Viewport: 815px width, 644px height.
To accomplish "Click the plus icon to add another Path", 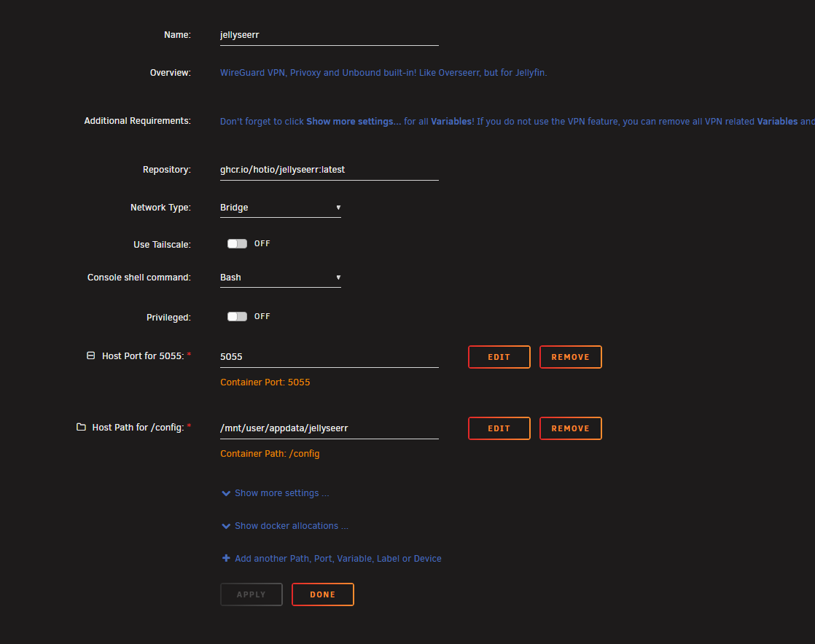I will [x=226, y=559].
